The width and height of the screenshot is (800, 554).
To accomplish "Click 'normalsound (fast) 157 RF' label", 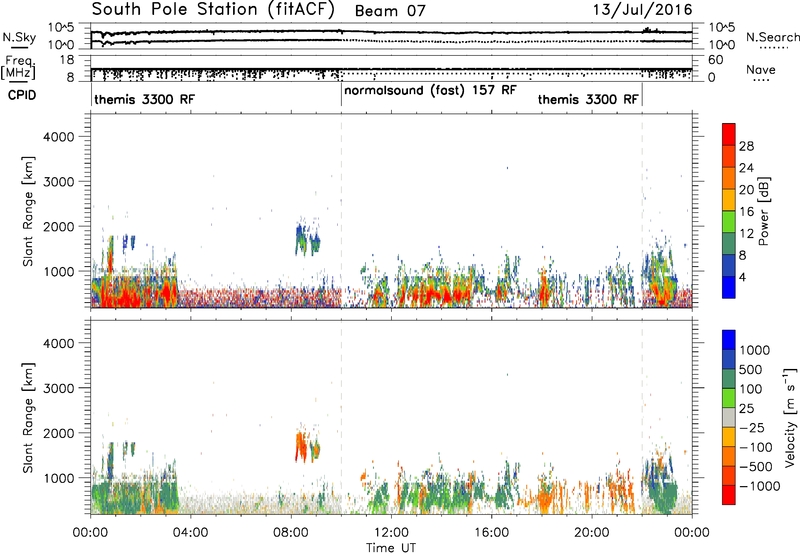I will tap(430, 91).
